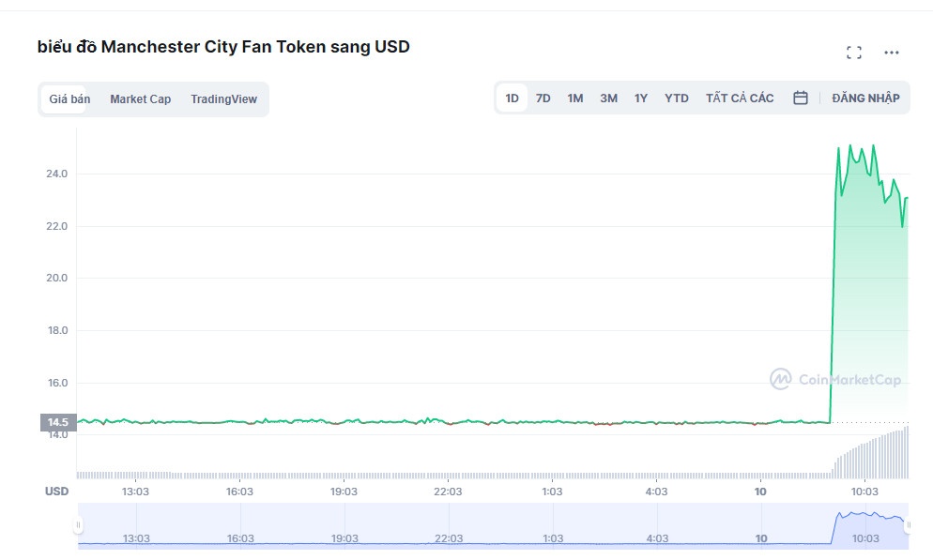Switch to the Market Cap tab

140,99
